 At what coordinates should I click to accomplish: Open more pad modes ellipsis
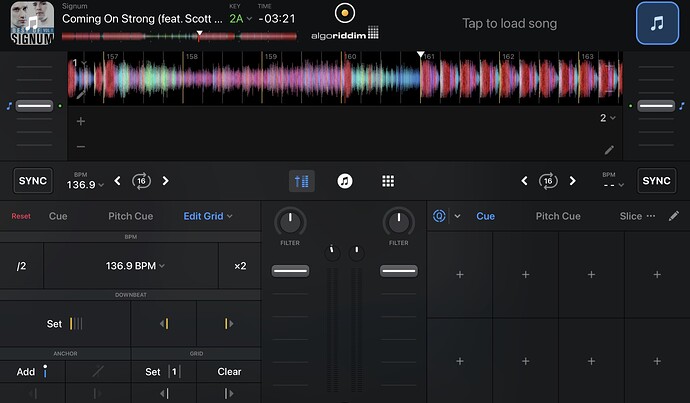coord(651,216)
